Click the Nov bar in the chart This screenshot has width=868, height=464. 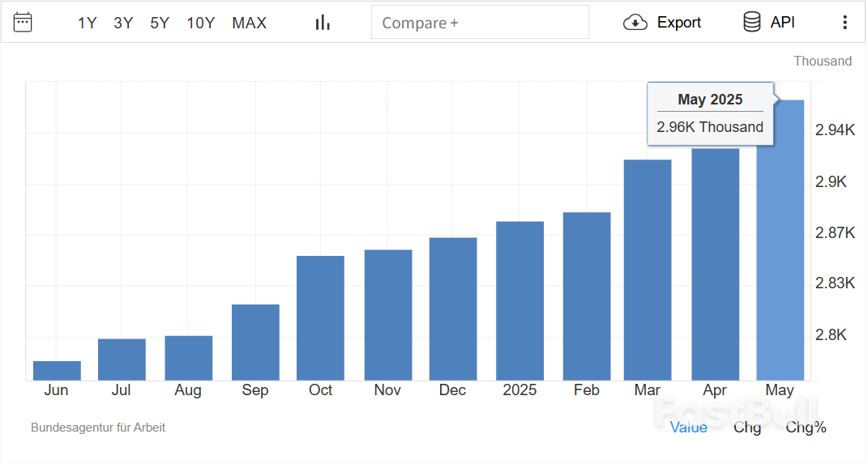(388, 315)
